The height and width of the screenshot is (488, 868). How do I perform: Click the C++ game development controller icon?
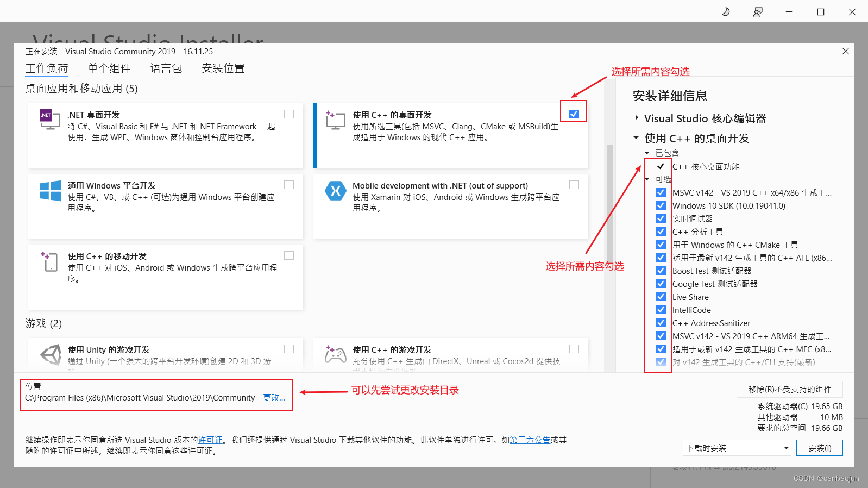click(x=335, y=354)
